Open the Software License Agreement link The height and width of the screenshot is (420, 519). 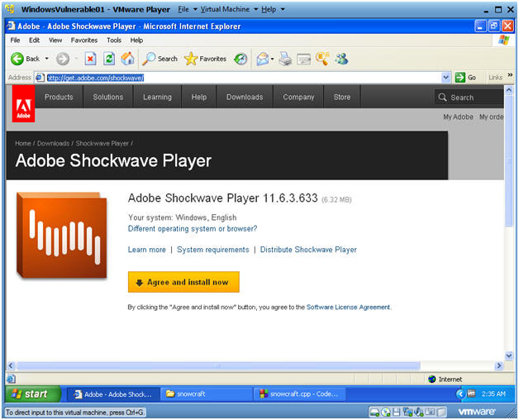348,307
